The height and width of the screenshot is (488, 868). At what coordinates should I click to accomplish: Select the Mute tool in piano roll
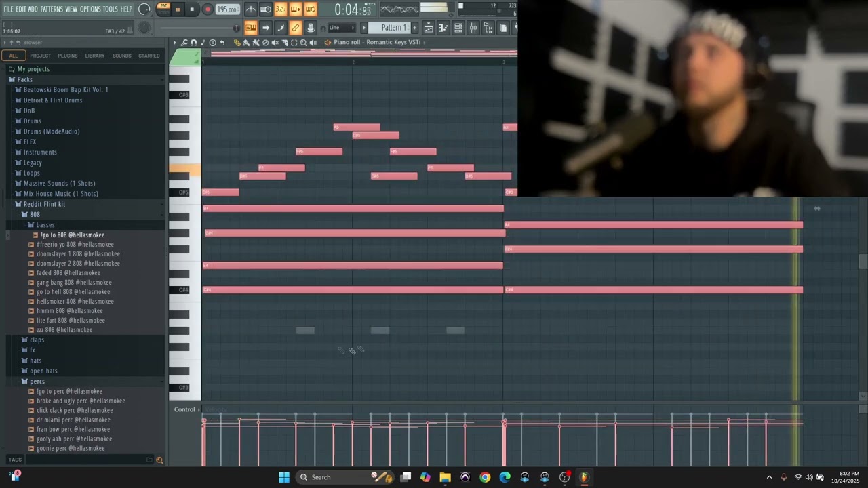[275, 42]
